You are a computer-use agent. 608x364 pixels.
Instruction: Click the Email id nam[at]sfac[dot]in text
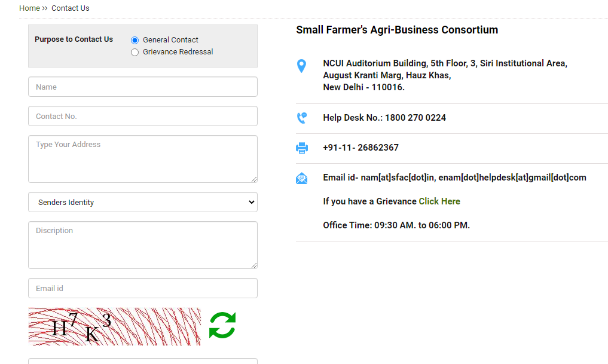[454, 178]
